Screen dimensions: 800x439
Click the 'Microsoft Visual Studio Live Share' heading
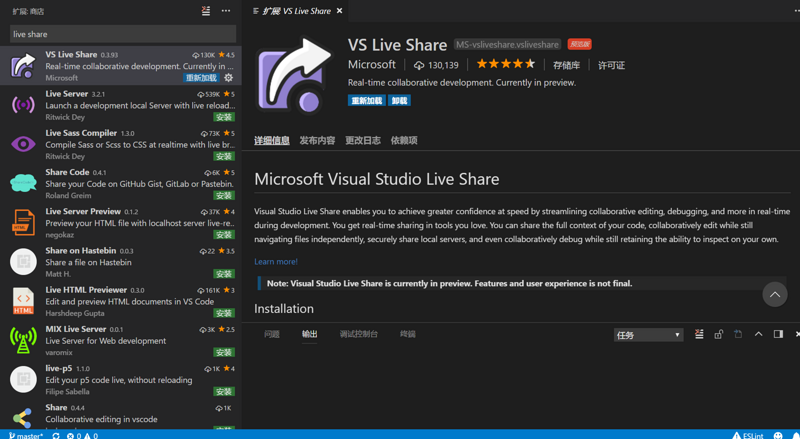pyautogui.click(x=377, y=179)
